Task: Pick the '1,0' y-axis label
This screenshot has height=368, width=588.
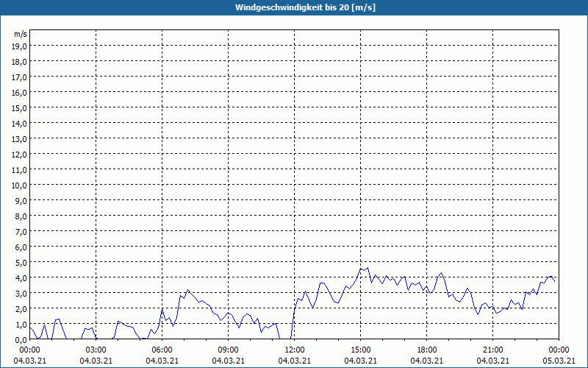Action: click(x=21, y=325)
